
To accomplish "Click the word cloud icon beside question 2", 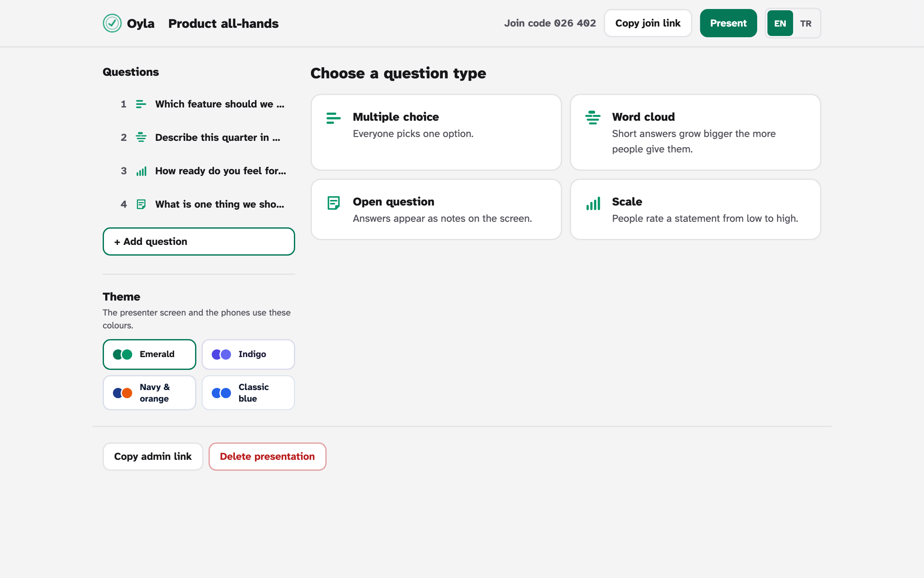I will tap(141, 137).
